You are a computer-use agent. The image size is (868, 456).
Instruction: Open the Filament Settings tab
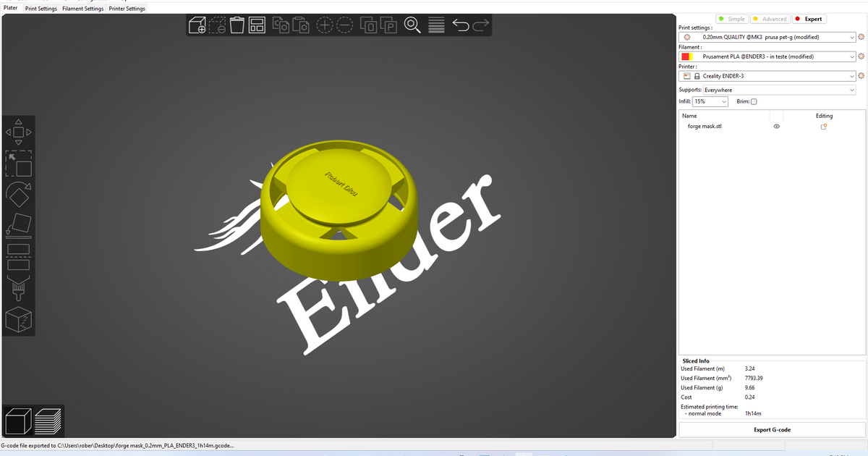[x=82, y=9]
